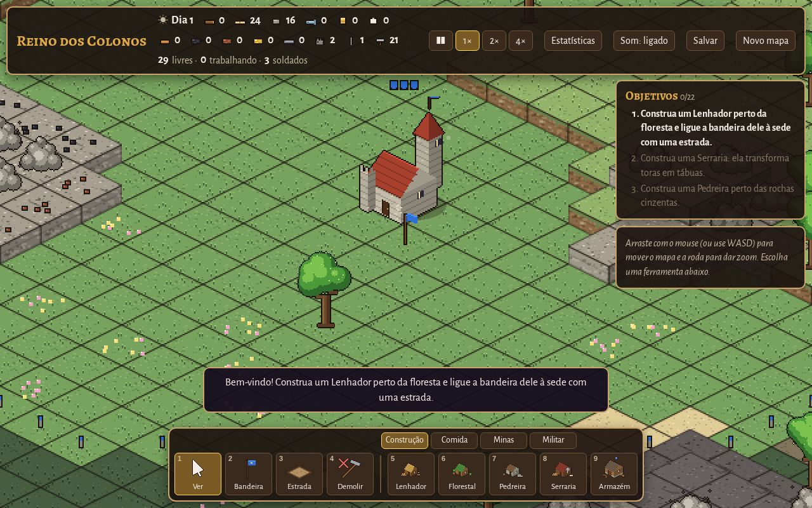The image size is (812, 508).
Task: Switch to the Construção tab
Action: click(x=405, y=440)
